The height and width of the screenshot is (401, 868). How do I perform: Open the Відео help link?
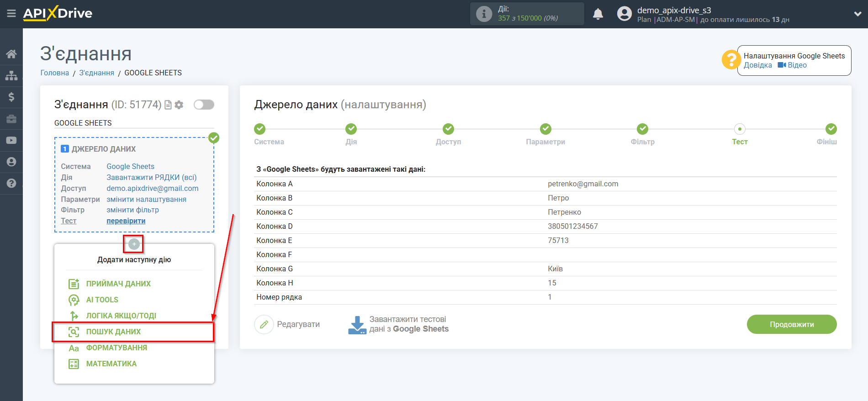793,65
